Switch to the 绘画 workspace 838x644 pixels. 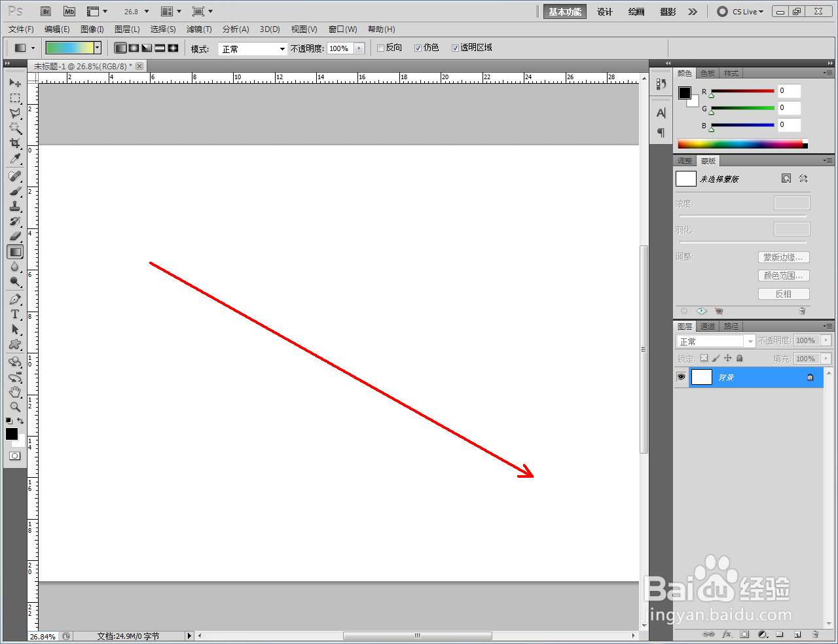(636, 12)
